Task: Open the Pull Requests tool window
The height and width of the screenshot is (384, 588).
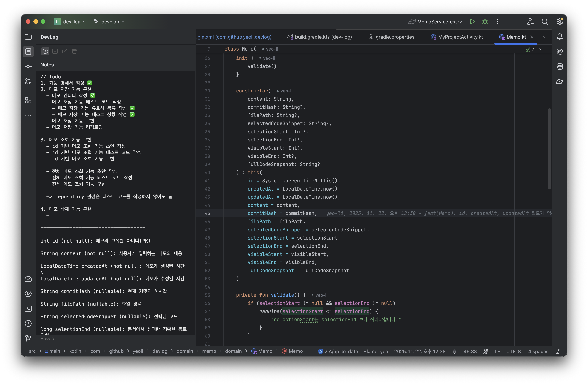Action: (x=28, y=81)
